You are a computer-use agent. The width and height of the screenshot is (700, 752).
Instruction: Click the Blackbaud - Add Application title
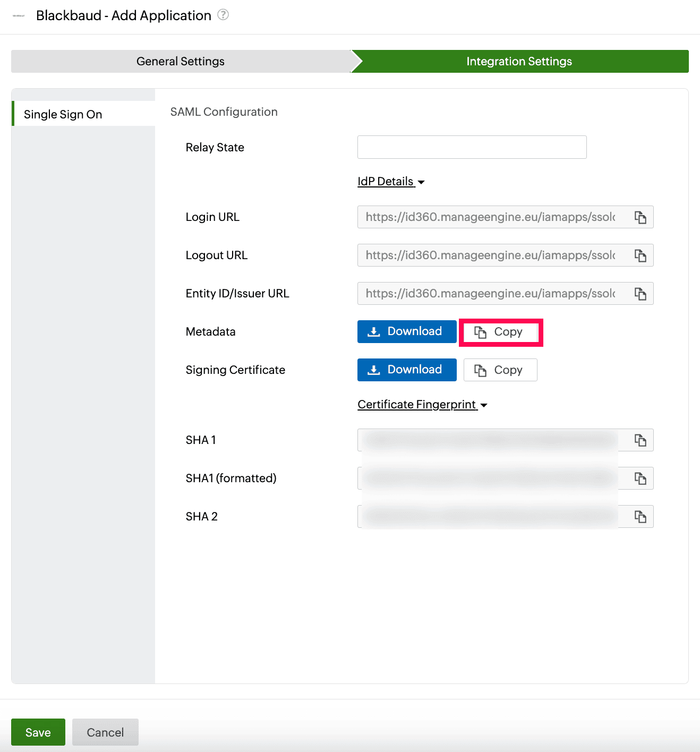[124, 15]
